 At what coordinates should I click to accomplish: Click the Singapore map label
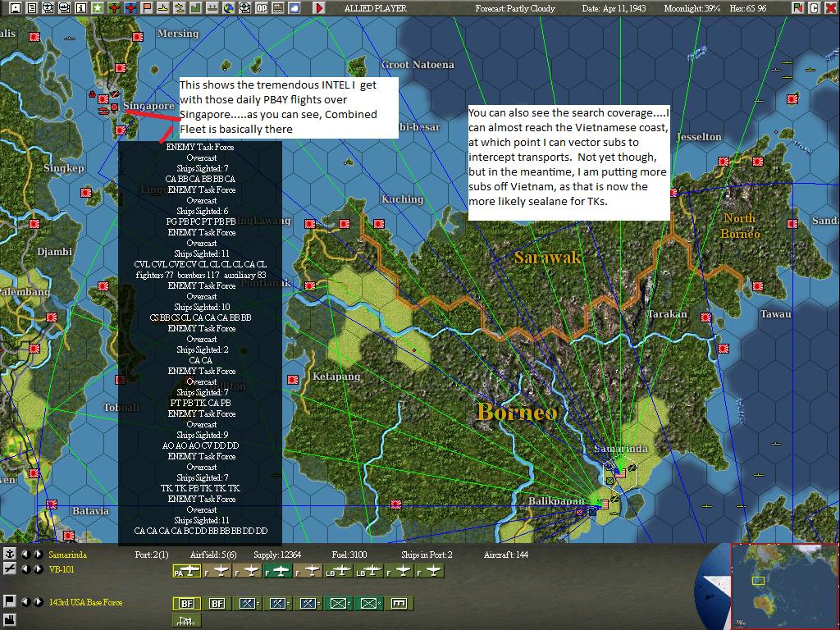coord(149,106)
